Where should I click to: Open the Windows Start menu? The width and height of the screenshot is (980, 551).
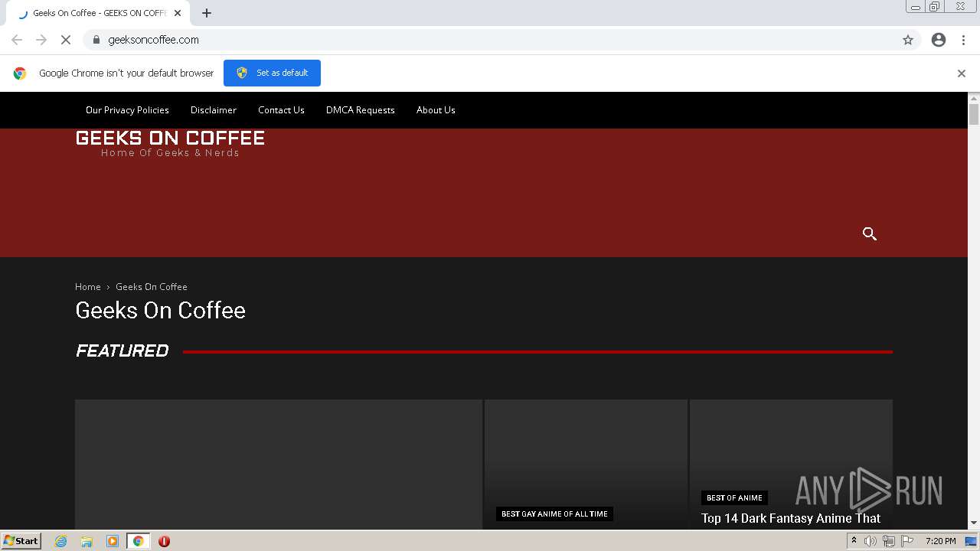[21, 540]
